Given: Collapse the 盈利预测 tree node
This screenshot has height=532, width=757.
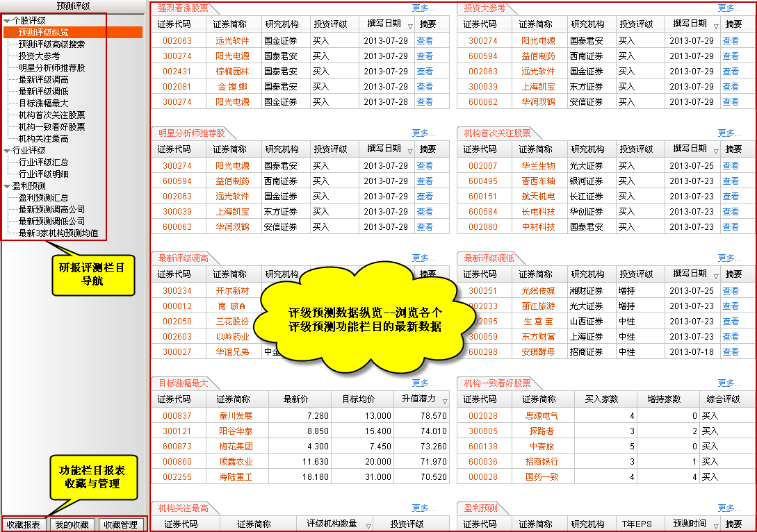Looking at the screenshot, I should point(7,186).
